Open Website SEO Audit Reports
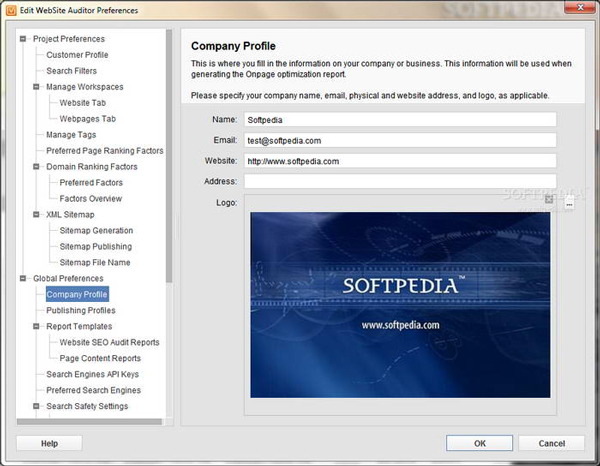 point(109,342)
